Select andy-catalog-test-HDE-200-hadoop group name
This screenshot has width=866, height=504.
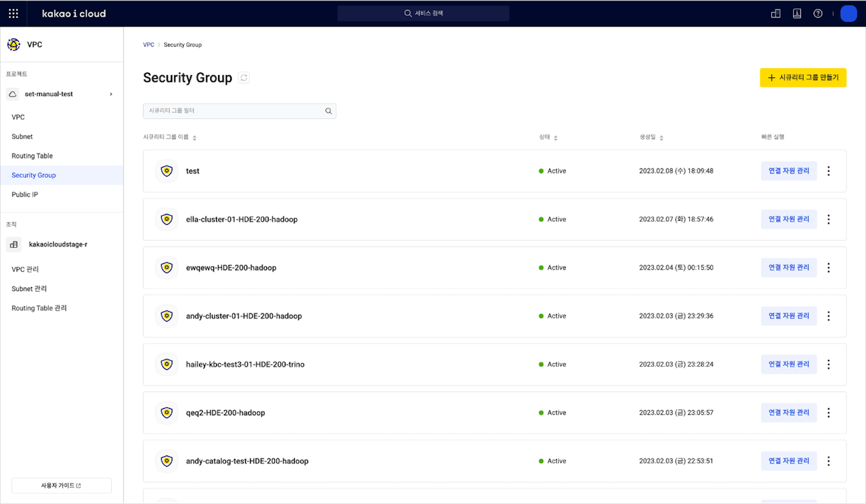click(247, 461)
